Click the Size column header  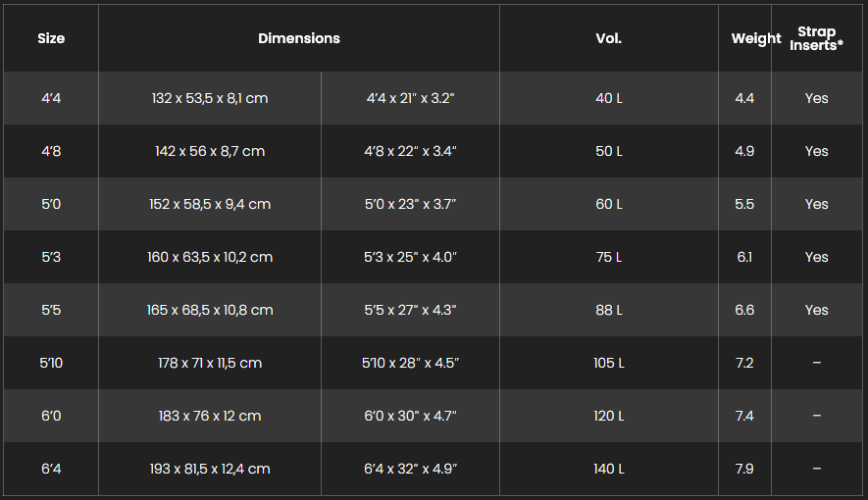[x=51, y=38]
